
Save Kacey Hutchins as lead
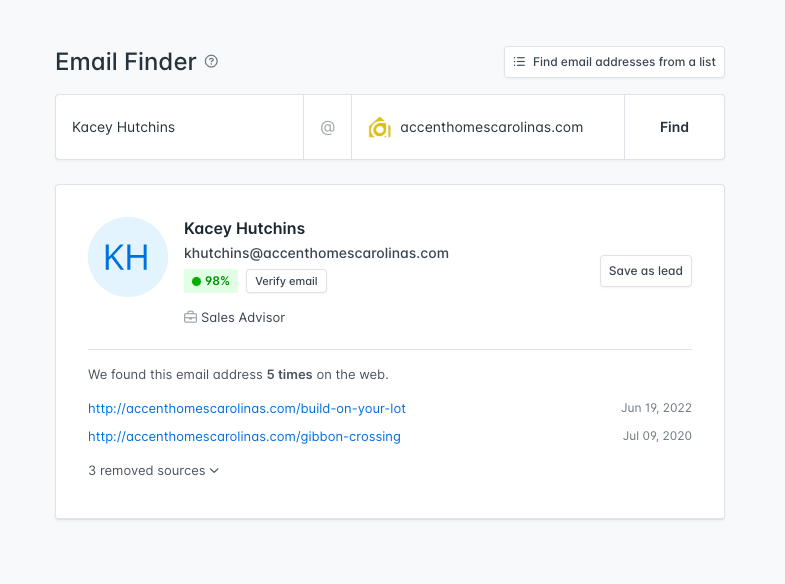pyautogui.click(x=646, y=271)
